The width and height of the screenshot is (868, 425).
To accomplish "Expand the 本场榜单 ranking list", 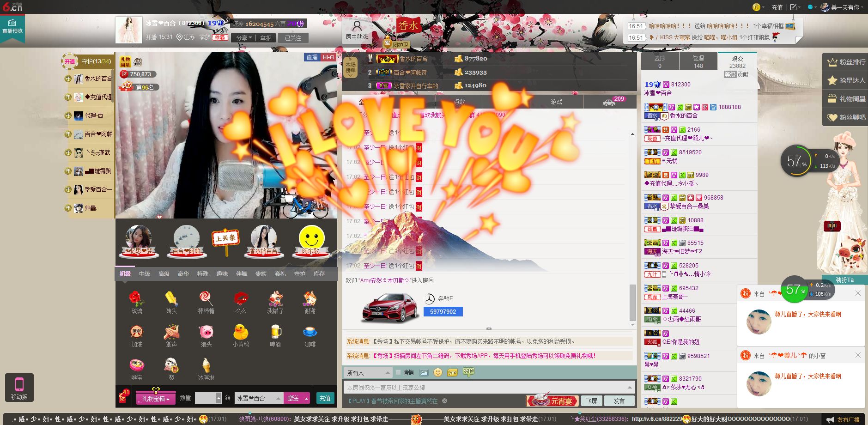I will 351,68.
